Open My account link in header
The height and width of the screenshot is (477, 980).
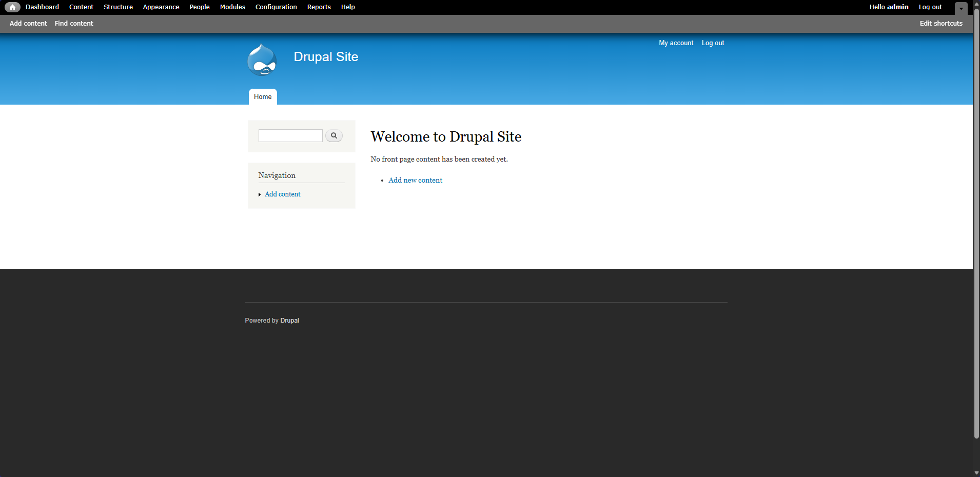click(676, 43)
